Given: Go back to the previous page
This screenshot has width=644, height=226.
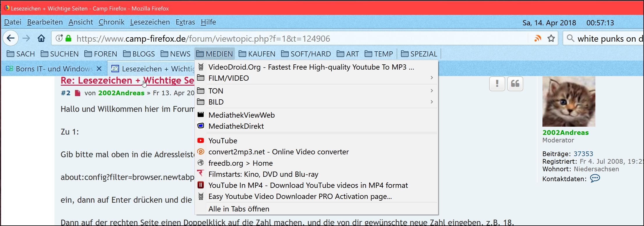Looking at the screenshot, I should (x=11, y=38).
